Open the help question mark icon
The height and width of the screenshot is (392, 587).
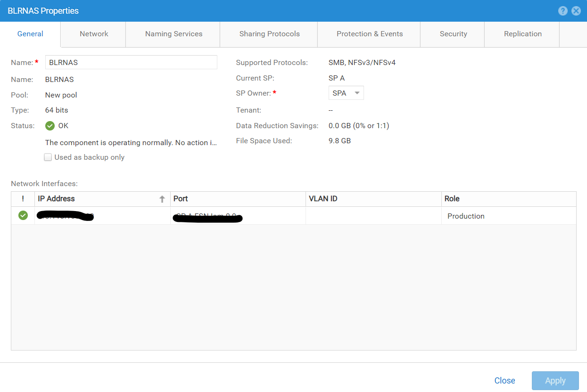coord(563,10)
